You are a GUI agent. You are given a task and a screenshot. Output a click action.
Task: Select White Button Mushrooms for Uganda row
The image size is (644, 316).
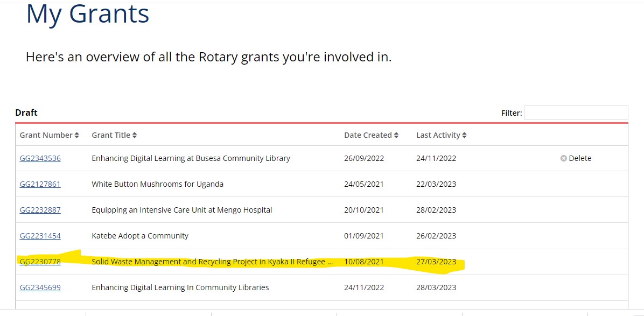click(321, 184)
